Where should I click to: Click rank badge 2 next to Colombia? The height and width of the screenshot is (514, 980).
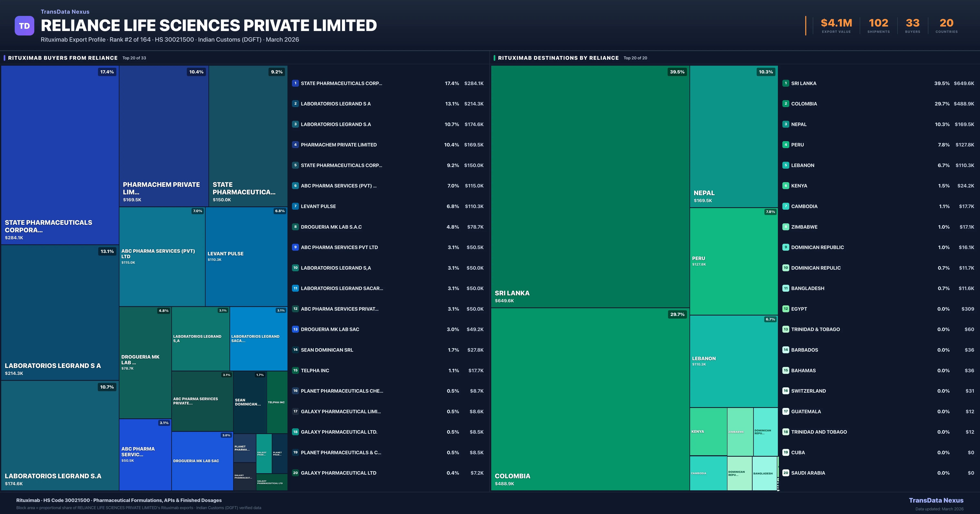pos(786,104)
